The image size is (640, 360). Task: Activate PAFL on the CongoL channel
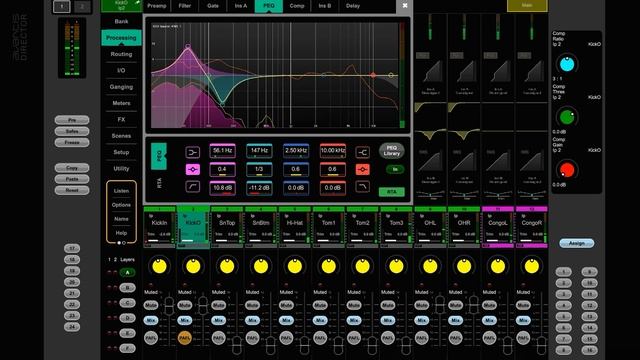coord(489,338)
